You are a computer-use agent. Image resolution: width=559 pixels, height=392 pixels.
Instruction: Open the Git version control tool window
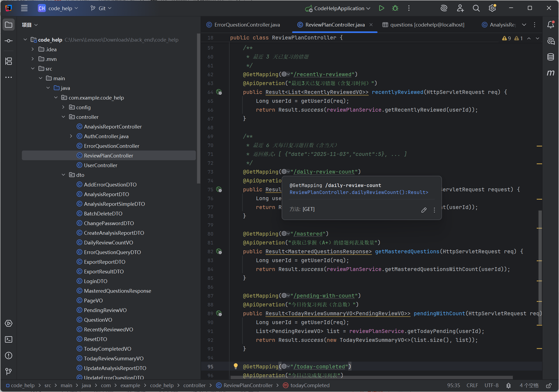9,371
